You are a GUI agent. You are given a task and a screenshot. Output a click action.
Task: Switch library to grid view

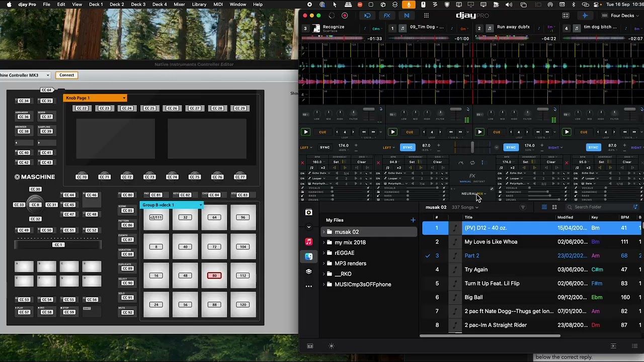click(554, 207)
